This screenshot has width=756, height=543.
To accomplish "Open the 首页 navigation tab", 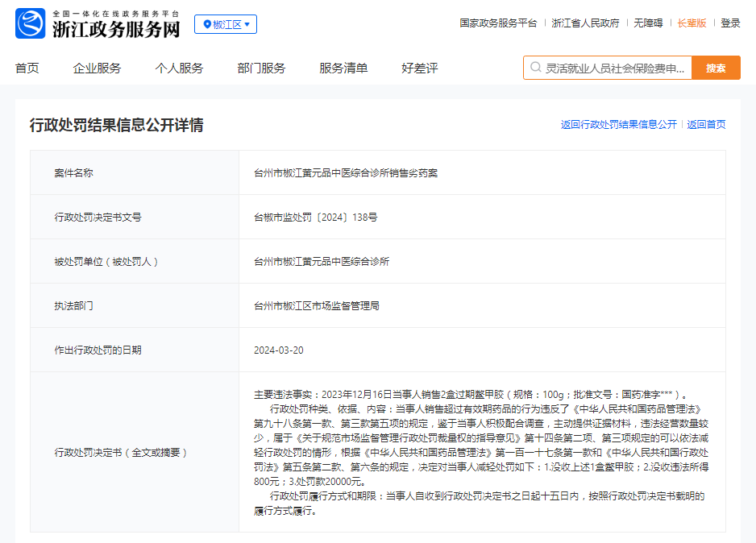I will (27, 68).
